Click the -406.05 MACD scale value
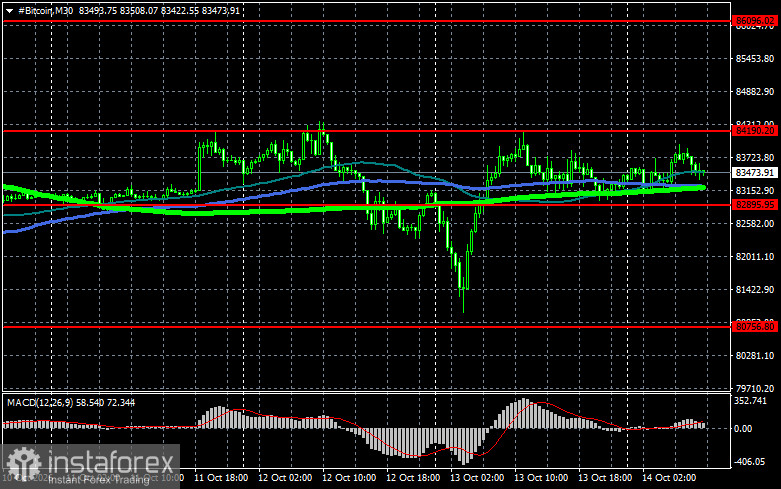 pyautogui.click(x=750, y=462)
